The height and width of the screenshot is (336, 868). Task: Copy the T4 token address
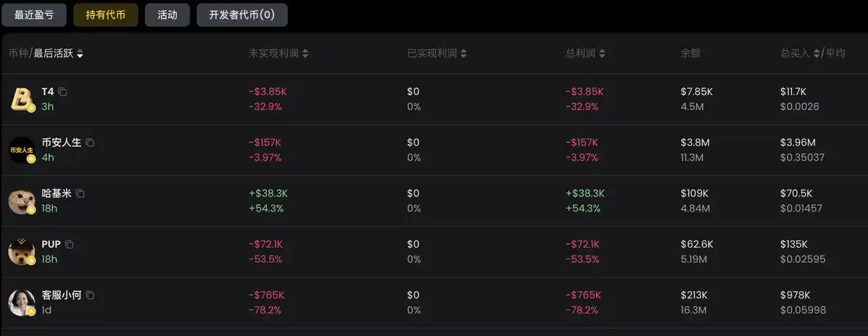63,92
